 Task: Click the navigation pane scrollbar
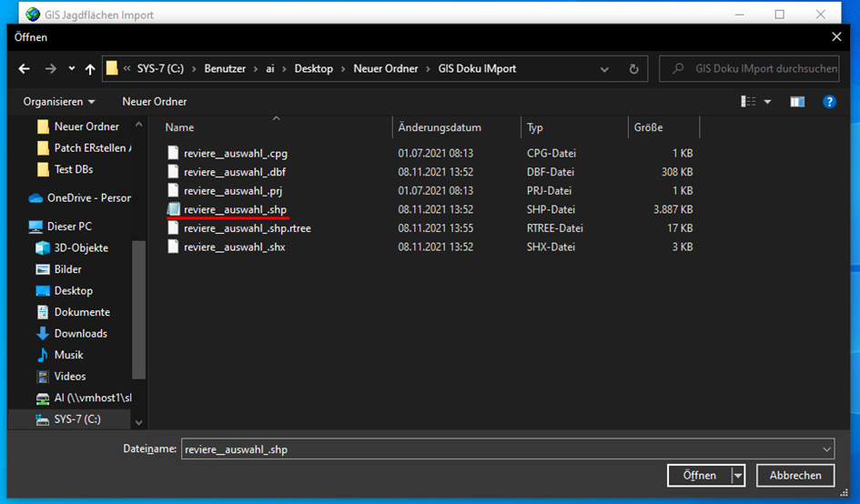tap(138, 309)
